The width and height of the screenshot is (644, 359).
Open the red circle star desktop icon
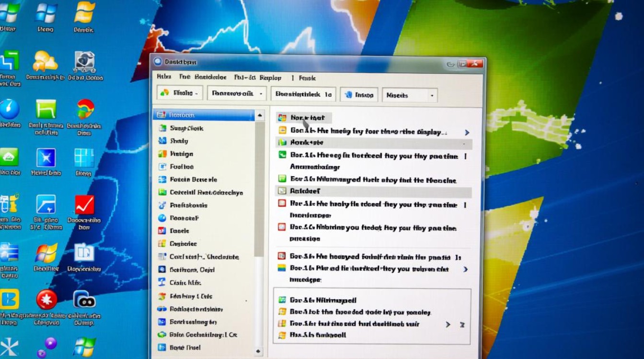tap(46, 300)
